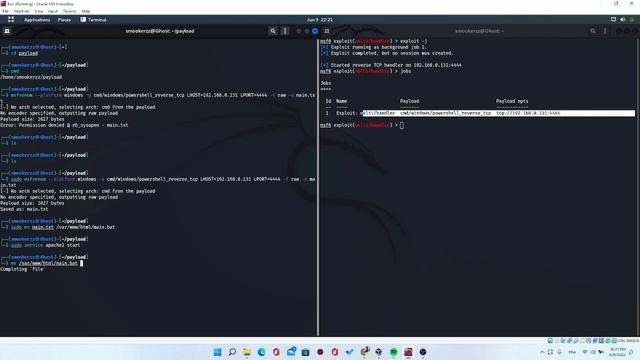
Task: Open the Windows taskbar clock and date
Action: (618, 352)
